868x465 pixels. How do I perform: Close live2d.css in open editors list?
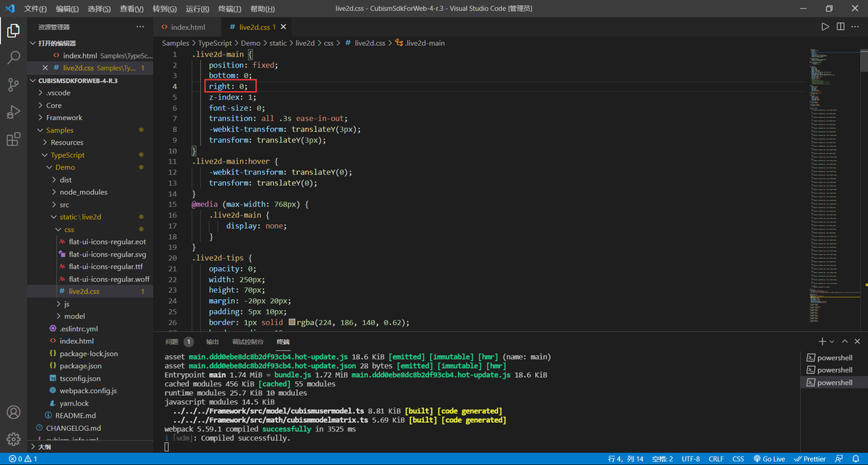[x=45, y=68]
